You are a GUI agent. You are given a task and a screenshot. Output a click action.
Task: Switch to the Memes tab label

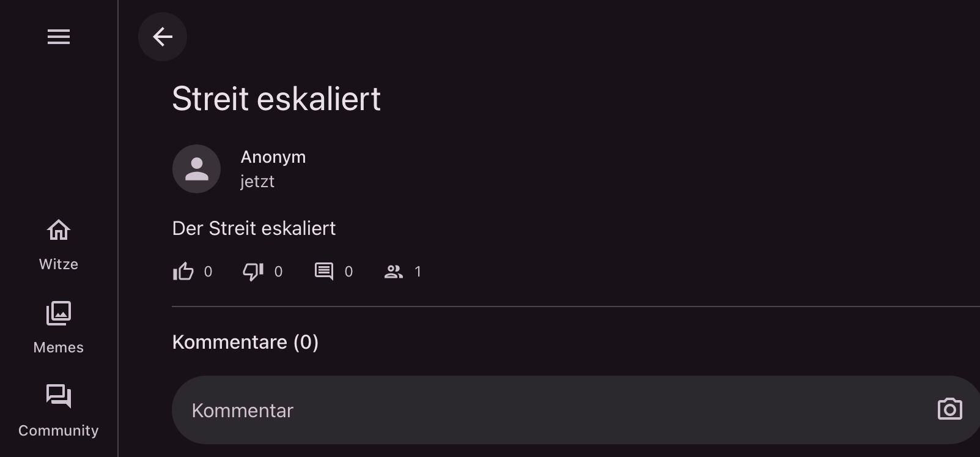[x=59, y=347]
